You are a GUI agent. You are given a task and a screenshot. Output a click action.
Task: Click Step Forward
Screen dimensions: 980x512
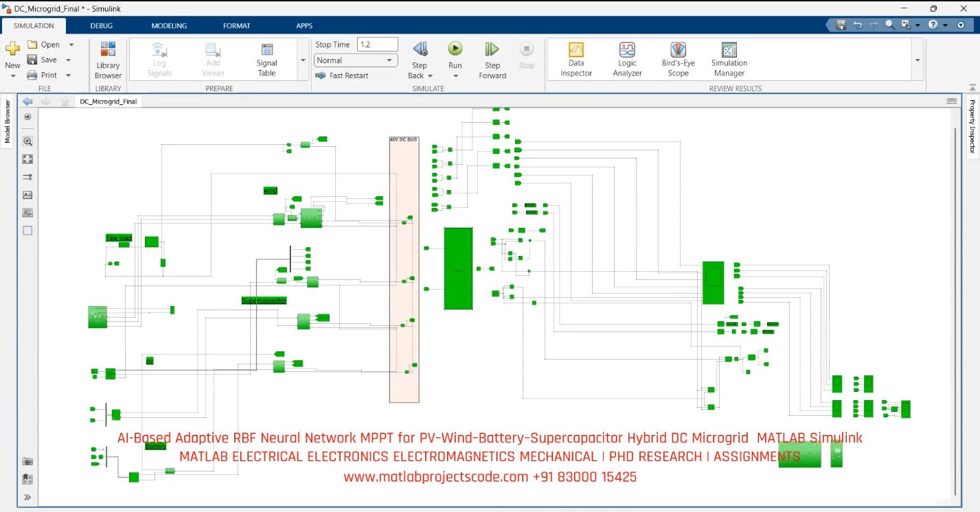(x=492, y=60)
